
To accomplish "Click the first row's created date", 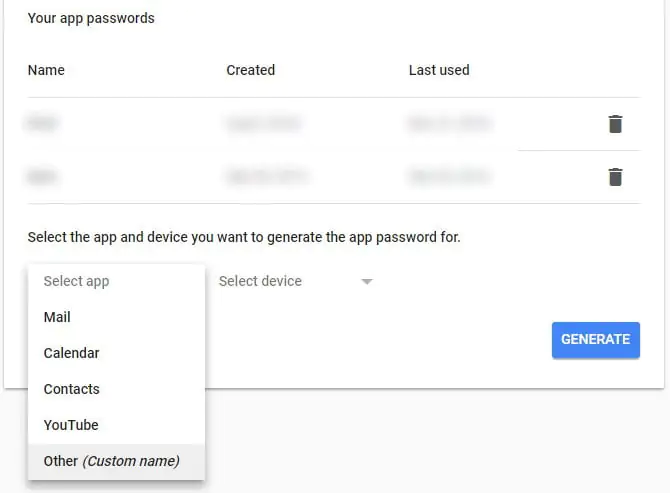I will point(262,124).
